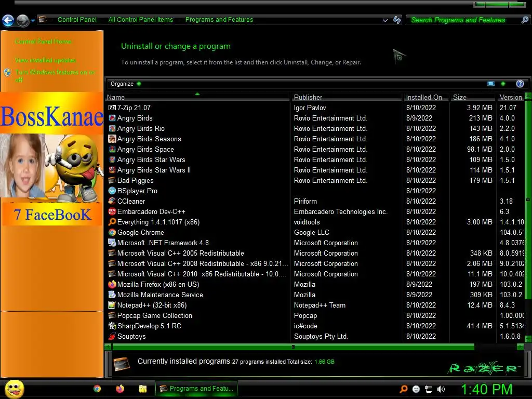Click the Notepad++ icon in list
Image resolution: width=532 pixels, height=399 pixels.
click(x=112, y=305)
